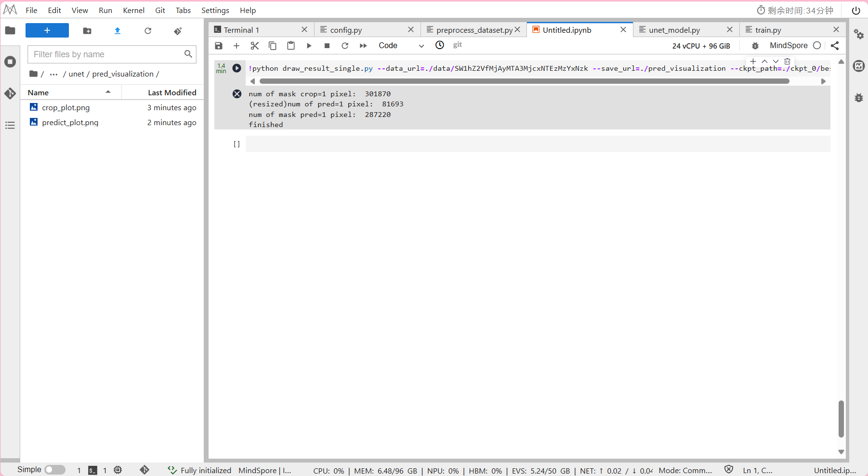
Task: Expand the collapsed breadcrumb ellipsis
Action: pos(53,74)
